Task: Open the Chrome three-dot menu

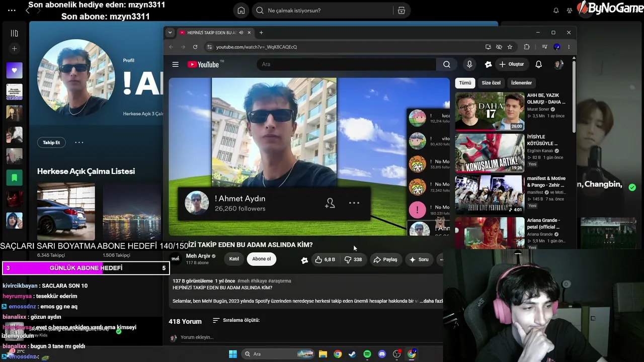Action: [569, 47]
